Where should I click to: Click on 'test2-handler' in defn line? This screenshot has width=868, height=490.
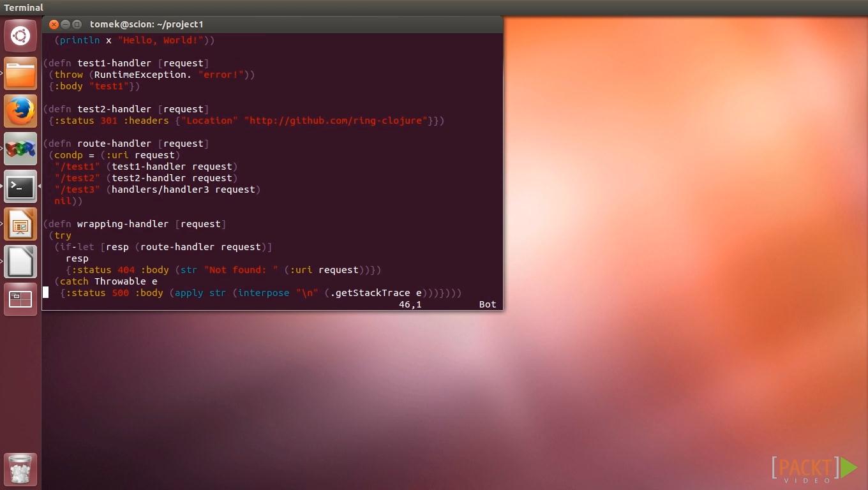[x=115, y=109]
